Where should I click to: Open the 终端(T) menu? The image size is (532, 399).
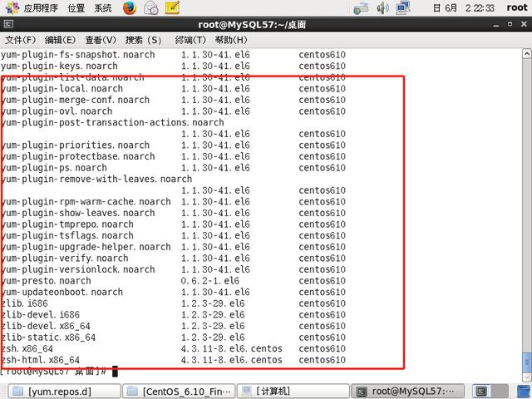click(190, 40)
